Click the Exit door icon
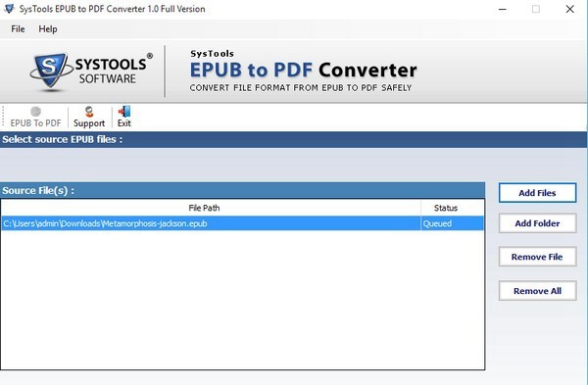This screenshot has width=588, height=385. point(124,112)
